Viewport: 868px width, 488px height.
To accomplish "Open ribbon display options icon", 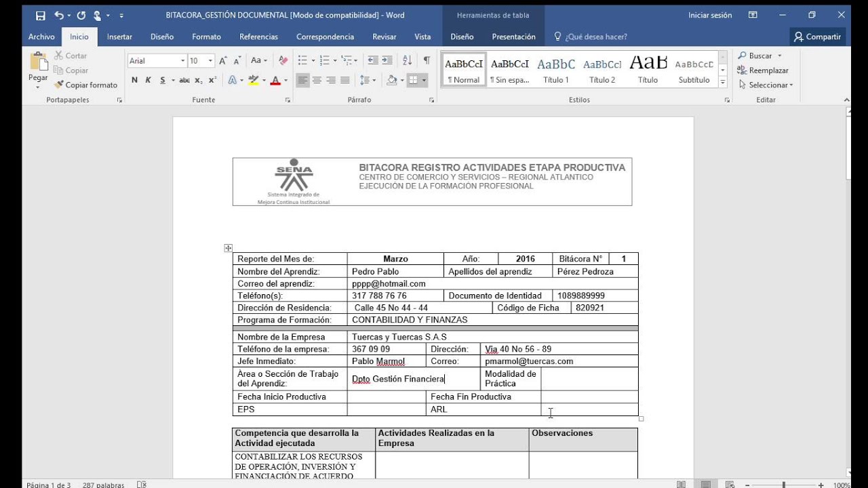I will [753, 15].
